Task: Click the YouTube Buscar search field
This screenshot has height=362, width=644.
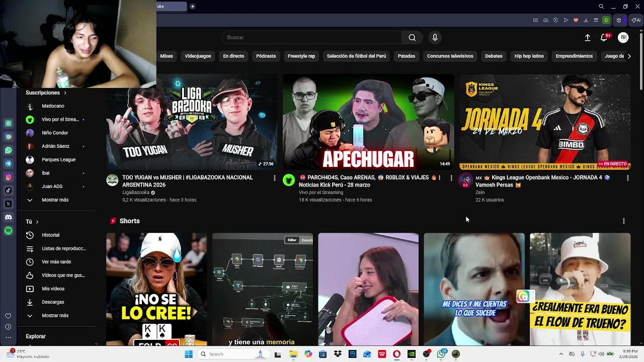Action: click(311, 37)
